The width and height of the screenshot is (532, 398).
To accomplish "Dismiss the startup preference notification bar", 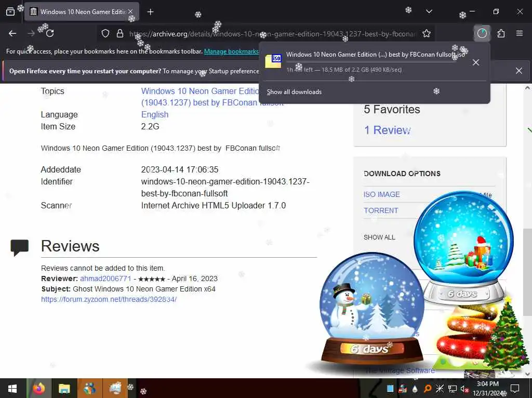I will coord(519,71).
